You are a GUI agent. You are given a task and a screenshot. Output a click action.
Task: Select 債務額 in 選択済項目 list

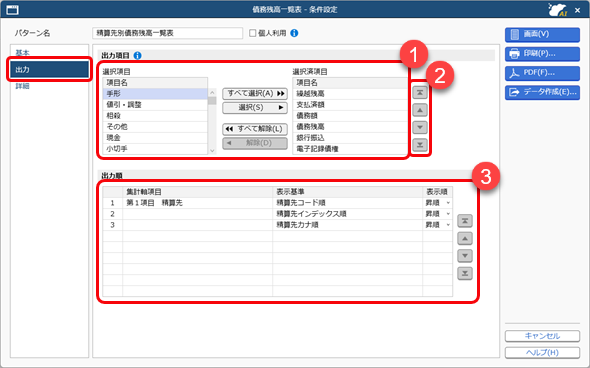(350, 116)
